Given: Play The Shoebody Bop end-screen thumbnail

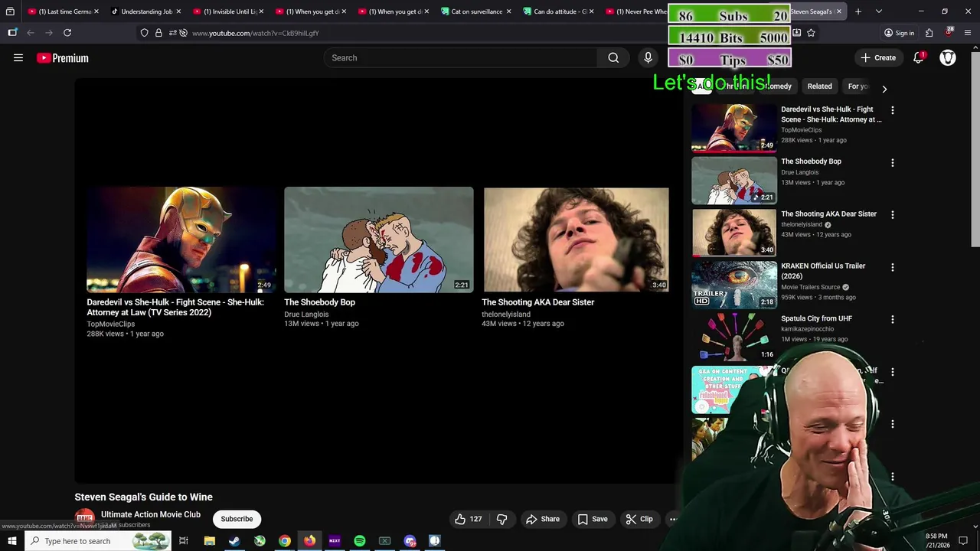Looking at the screenshot, I should (x=379, y=240).
